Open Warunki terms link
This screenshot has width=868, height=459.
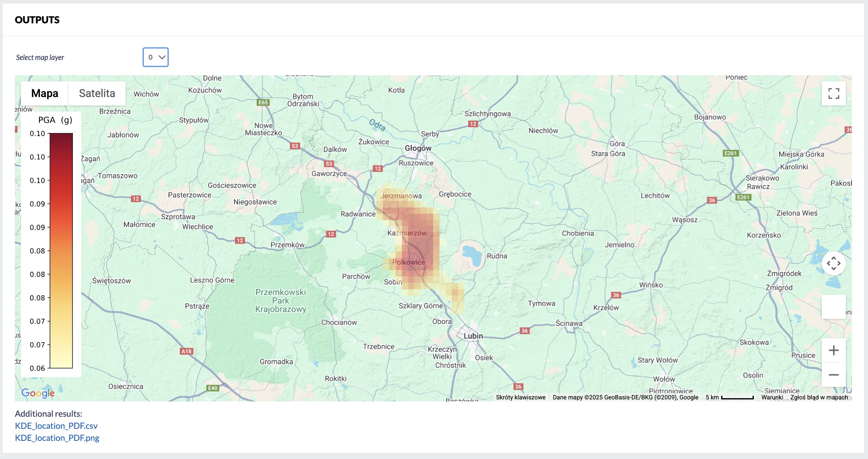[772, 397]
